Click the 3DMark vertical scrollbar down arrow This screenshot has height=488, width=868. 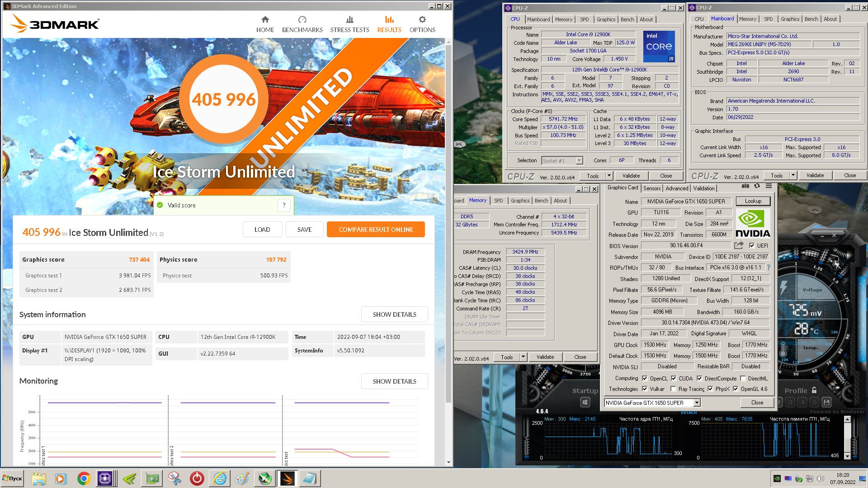tap(448, 462)
